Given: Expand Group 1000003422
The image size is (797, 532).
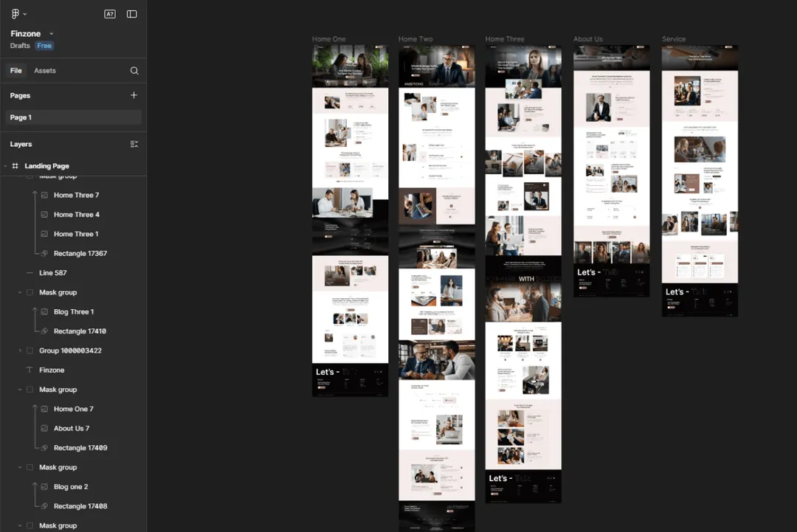Looking at the screenshot, I should pos(20,350).
